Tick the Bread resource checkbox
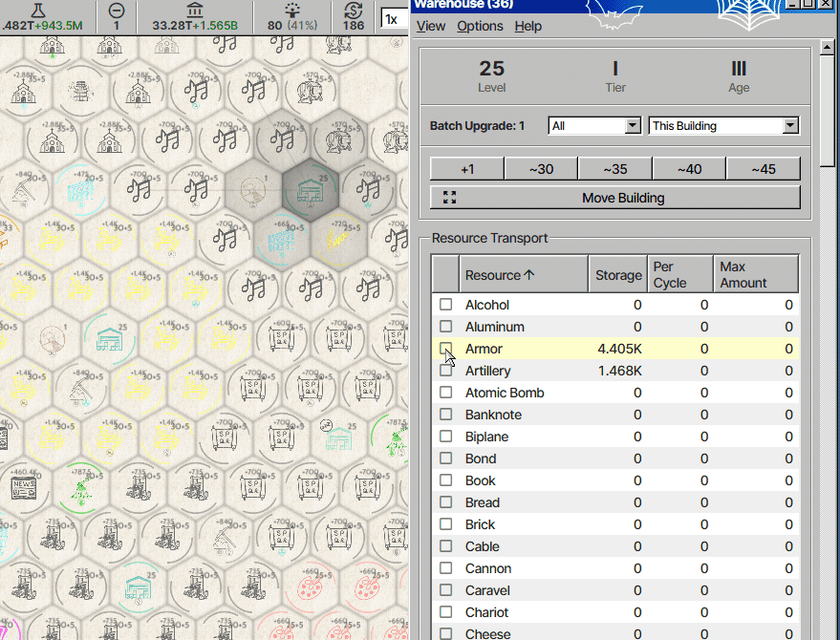The height and width of the screenshot is (640, 840). click(x=445, y=502)
